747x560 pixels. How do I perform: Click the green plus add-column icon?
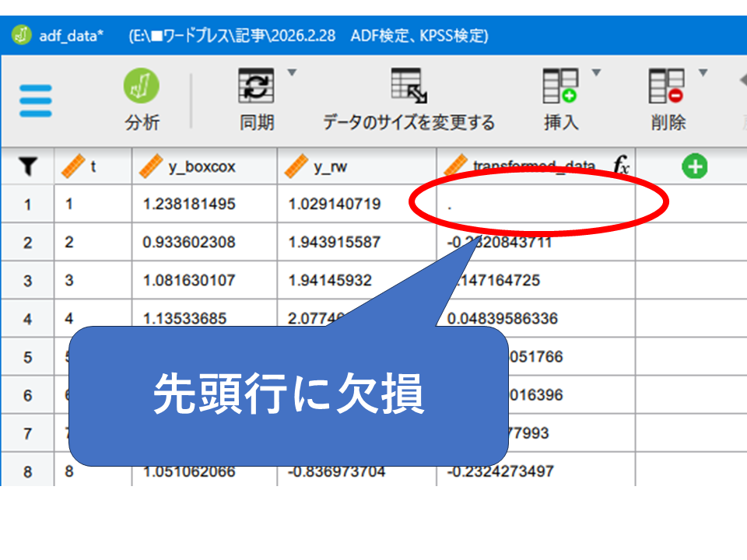pyautogui.click(x=694, y=166)
